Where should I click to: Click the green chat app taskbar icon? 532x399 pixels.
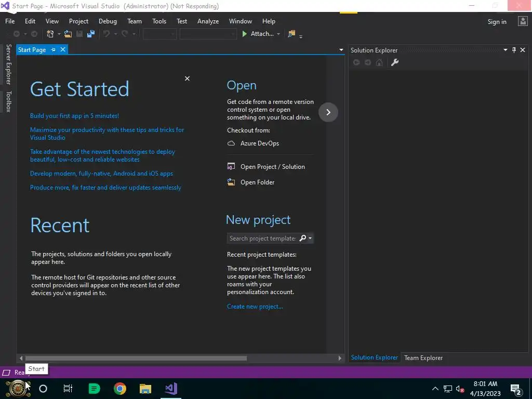click(x=94, y=389)
